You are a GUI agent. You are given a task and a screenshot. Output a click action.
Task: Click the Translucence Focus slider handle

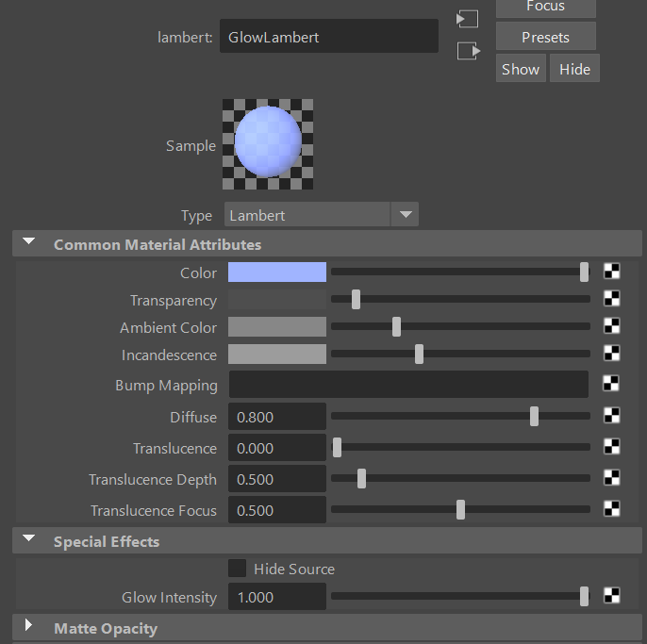tap(461, 509)
